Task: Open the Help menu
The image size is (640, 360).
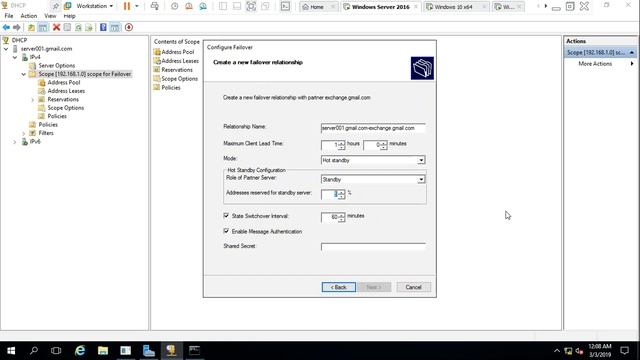Action: (69, 16)
